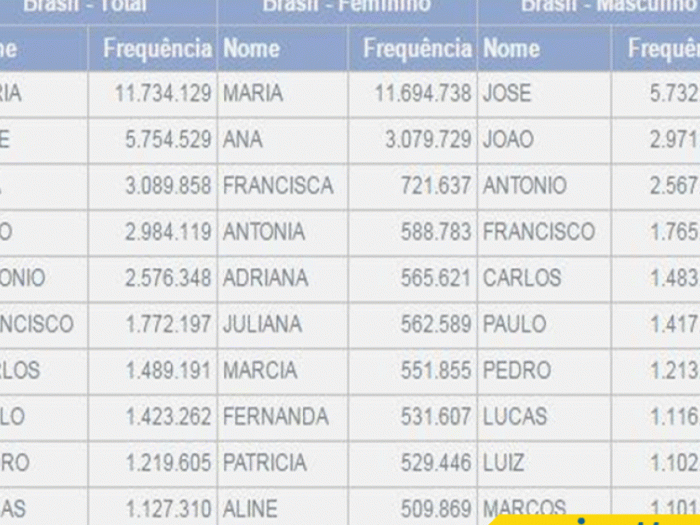Select the ANTONIA feminine name cell
Image resolution: width=700 pixels, height=525 pixels.
(282, 233)
